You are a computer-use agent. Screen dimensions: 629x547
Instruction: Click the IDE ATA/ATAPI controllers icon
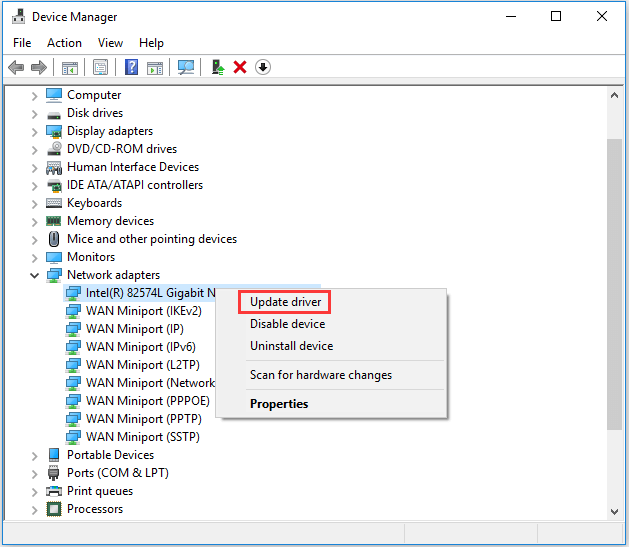tap(54, 185)
